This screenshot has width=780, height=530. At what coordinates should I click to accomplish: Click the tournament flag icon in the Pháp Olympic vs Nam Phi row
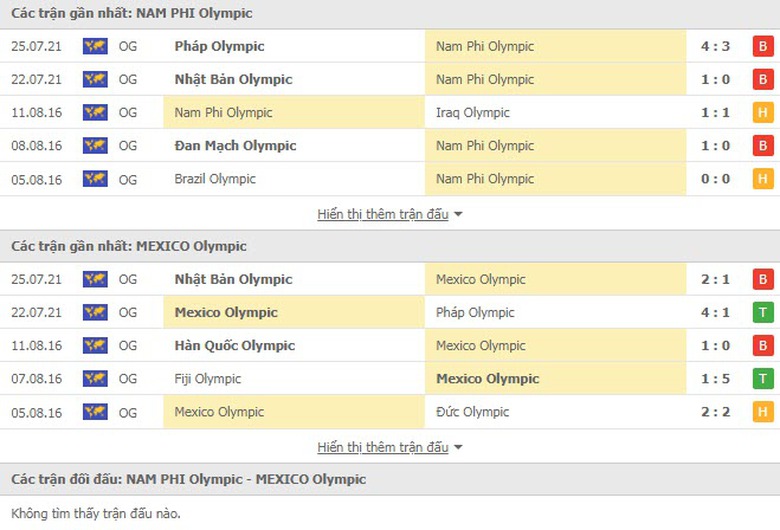tap(95, 46)
